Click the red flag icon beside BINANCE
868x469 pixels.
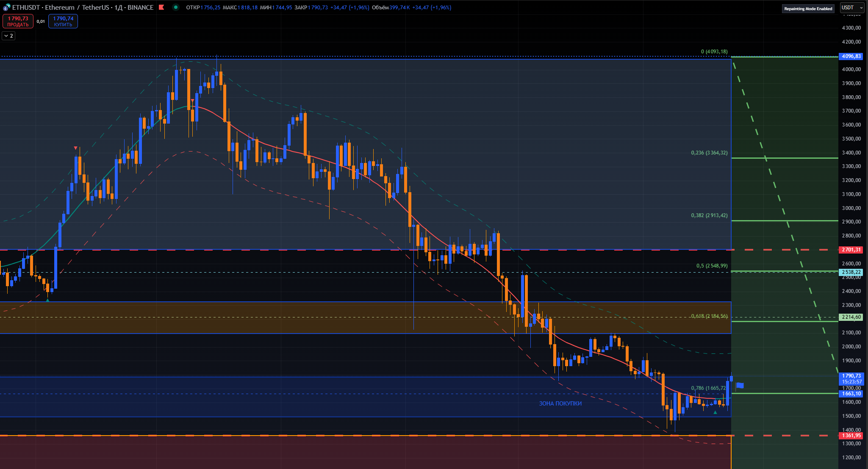click(161, 8)
